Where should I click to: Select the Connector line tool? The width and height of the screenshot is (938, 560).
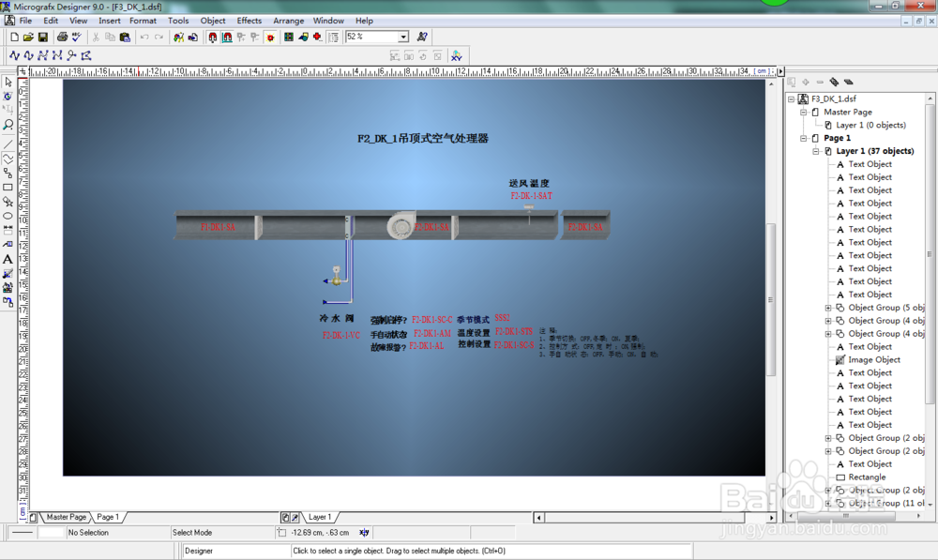(x=8, y=173)
